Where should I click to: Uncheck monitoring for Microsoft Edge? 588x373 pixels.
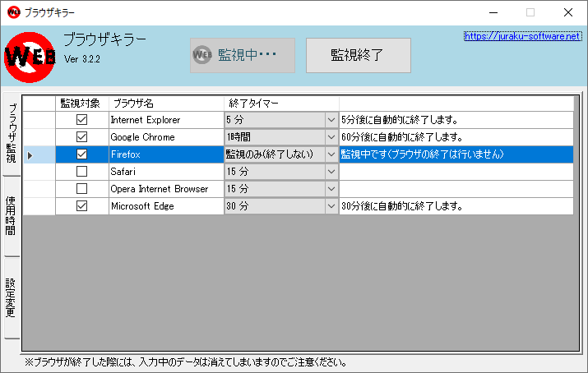81,206
